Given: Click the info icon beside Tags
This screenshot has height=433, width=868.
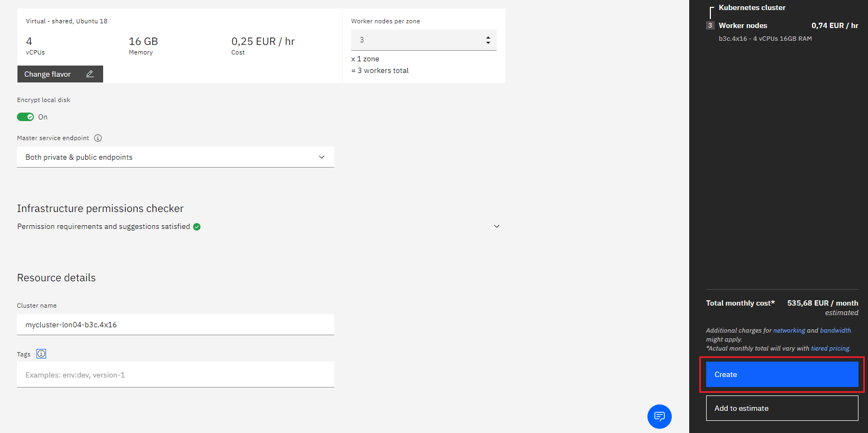Looking at the screenshot, I should coord(41,354).
